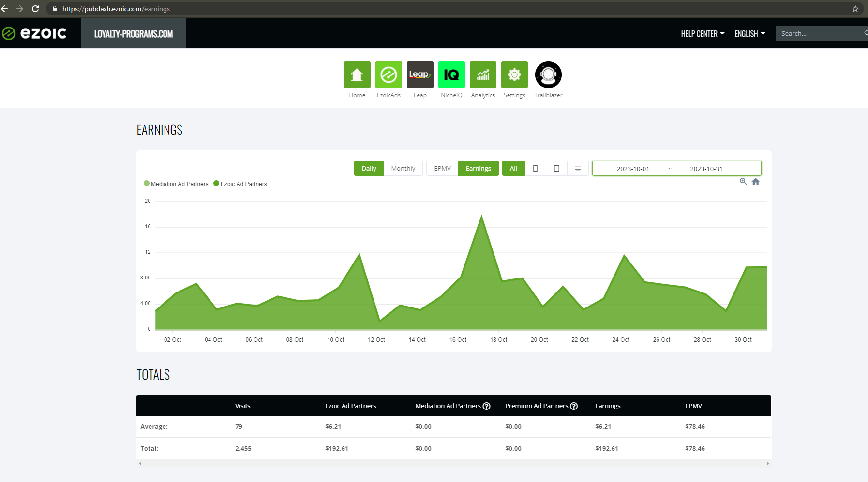Switch chart to EPMV
The width and height of the screenshot is (868, 482).
click(442, 168)
